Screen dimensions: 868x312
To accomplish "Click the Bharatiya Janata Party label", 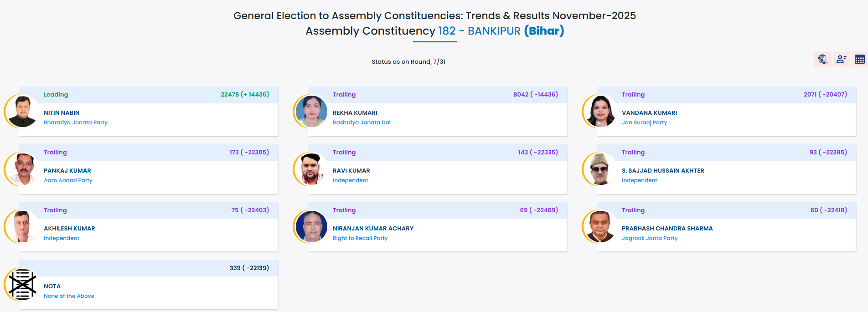I will point(76,123).
